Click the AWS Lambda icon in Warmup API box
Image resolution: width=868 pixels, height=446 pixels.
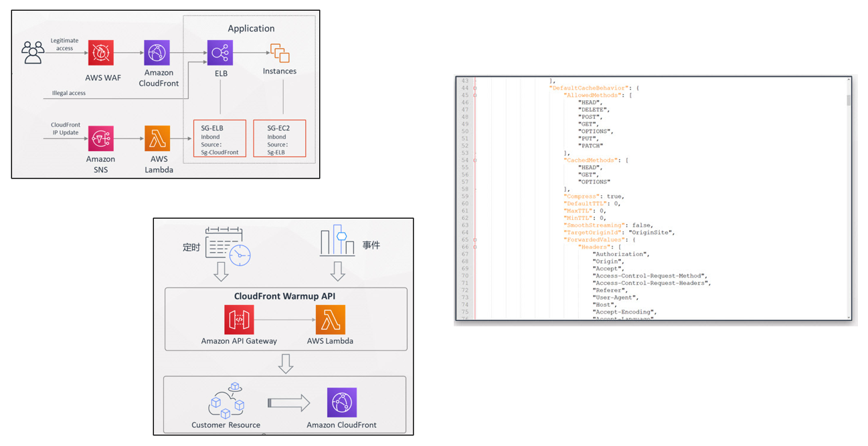click(x=331, y=320)
